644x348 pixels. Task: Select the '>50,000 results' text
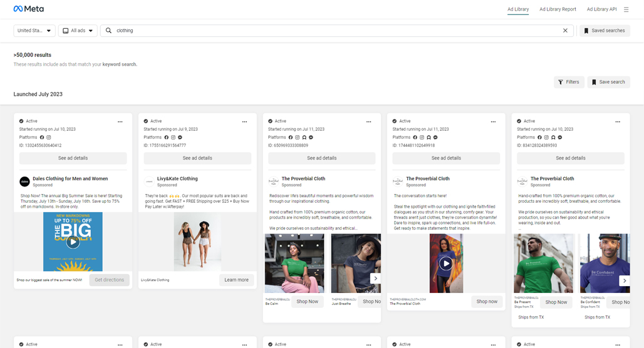click(x=33, y=55)
